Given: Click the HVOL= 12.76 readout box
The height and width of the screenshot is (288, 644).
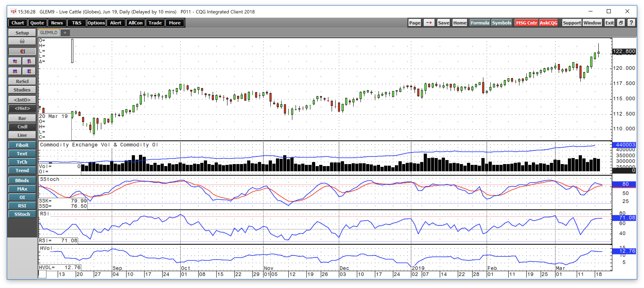Looking at the screenshot, I should (60, 268).
